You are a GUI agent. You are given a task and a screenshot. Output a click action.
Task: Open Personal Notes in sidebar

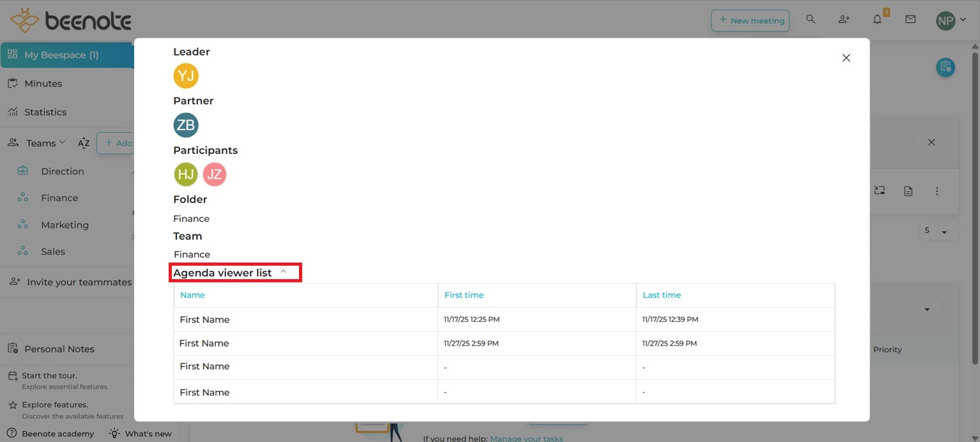(59, 349)
